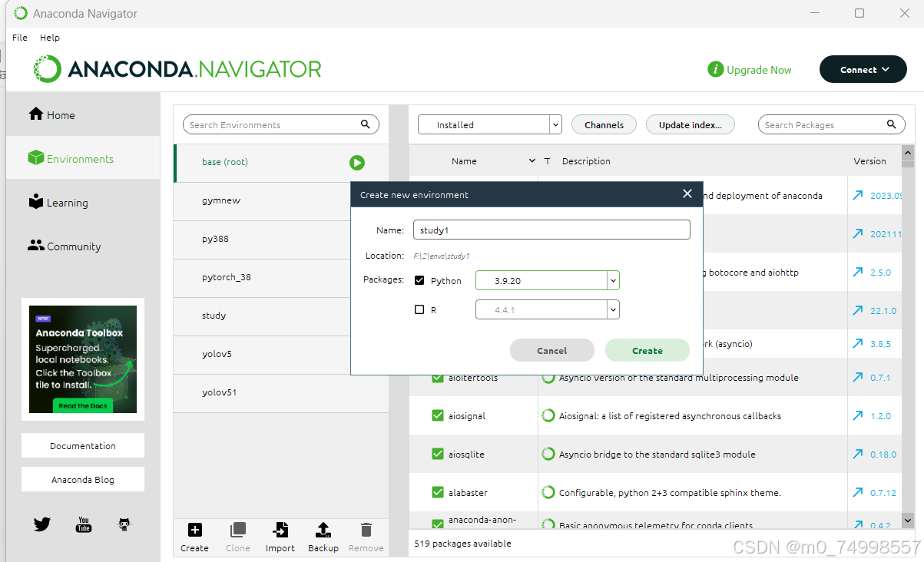This screenshot has height=562, width=924.
Task: Click the Documentation button
Action: (83, 445)
